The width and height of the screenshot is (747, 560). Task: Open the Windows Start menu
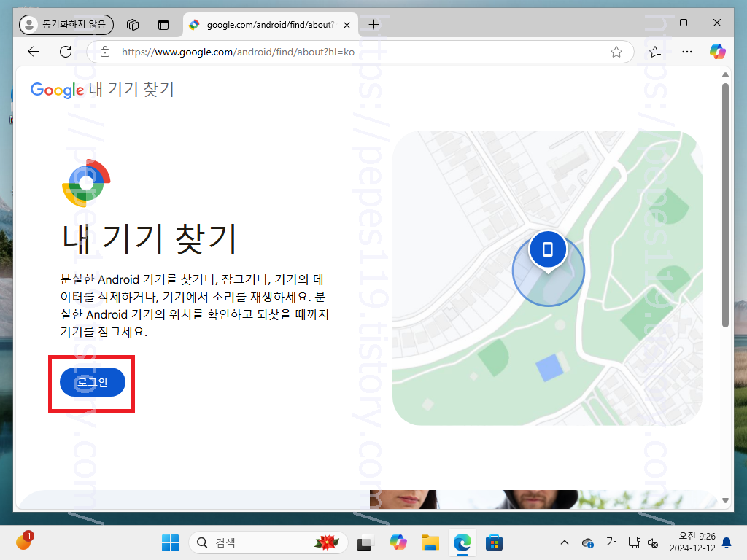pos(170,542)
